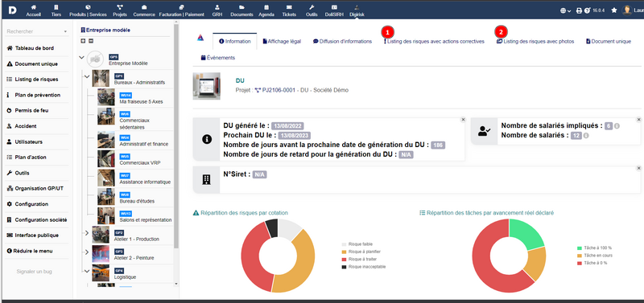Open the DoliSIRH module
Image resolution: width=644 pixels, height=303 pixels.
pos(334,10)
